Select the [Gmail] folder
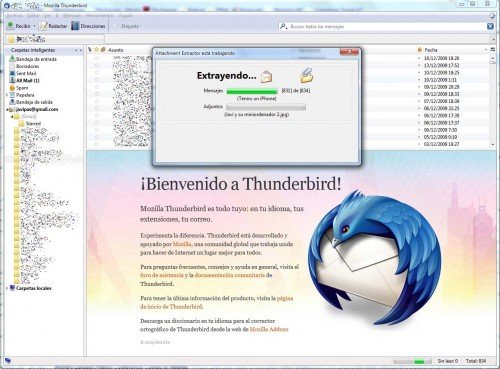This screenshot has height=369, width=500. 25,116
